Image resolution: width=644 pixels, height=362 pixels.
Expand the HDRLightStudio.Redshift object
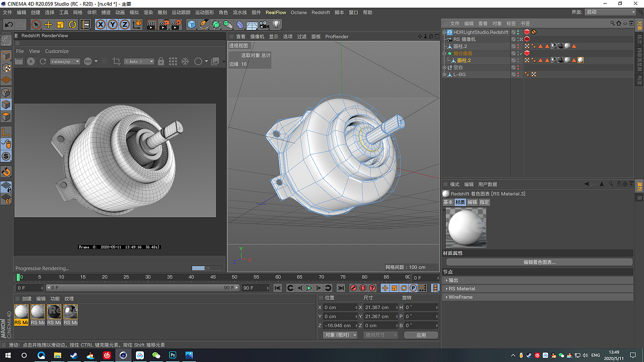(444, 32)
